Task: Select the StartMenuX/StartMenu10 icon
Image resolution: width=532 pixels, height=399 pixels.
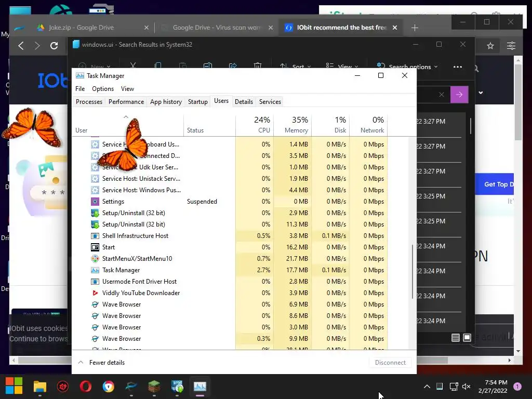Action: tap(95, 259)
